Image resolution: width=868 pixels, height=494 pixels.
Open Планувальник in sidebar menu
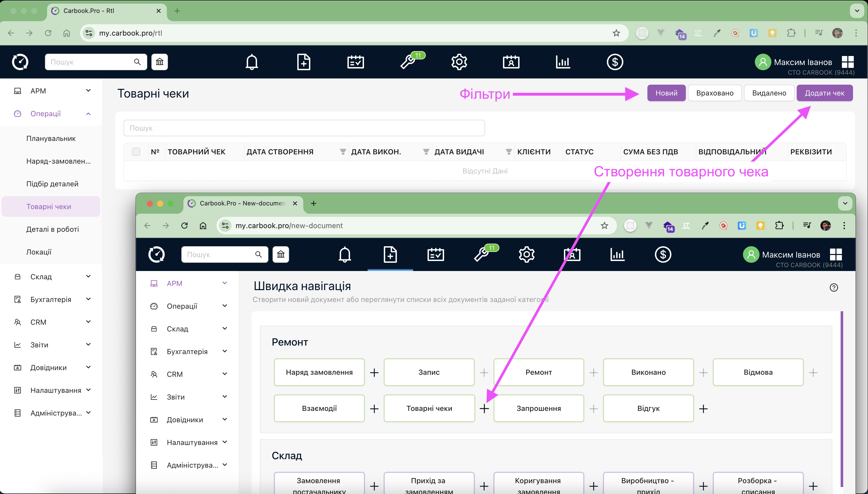[51, 138]
